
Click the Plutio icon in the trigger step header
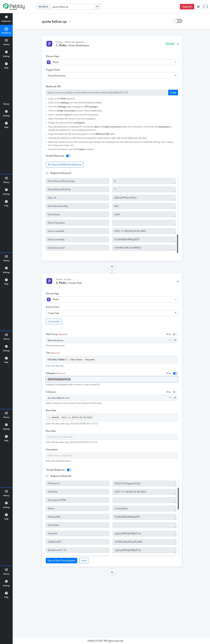coord(49,44)
